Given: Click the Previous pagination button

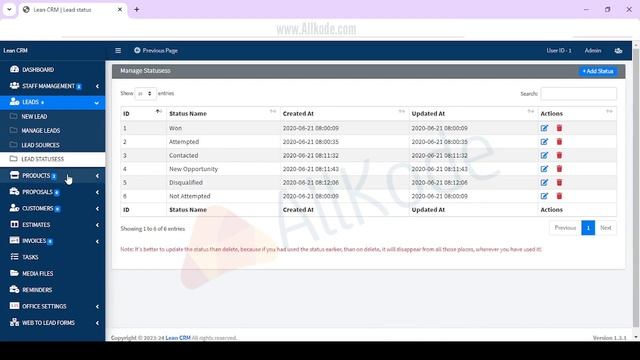Looking at the screenshot, I should click(x=565, y=228).
